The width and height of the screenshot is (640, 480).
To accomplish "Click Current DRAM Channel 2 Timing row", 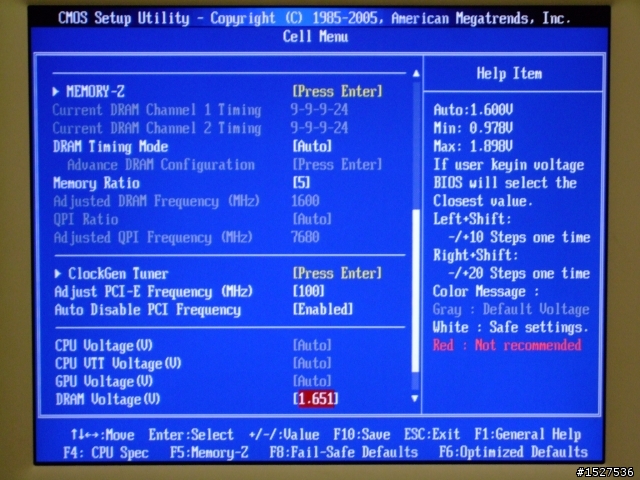I will point(200,128).
